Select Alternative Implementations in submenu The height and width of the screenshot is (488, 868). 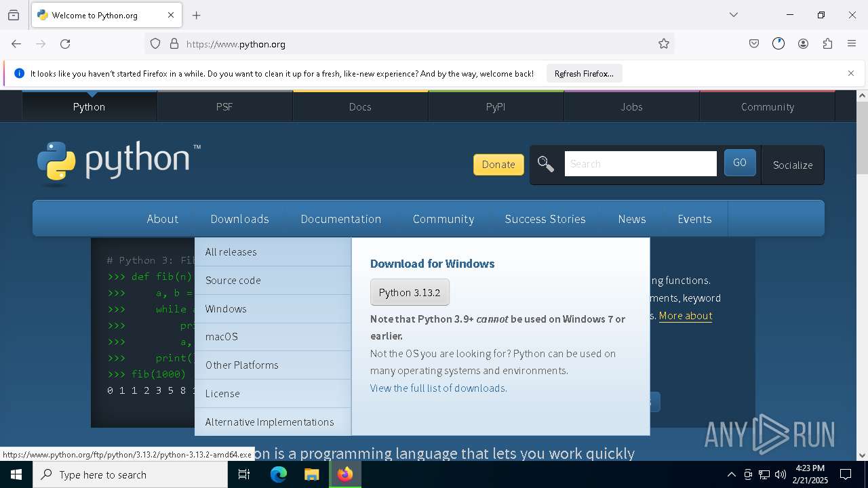(273, 422)
